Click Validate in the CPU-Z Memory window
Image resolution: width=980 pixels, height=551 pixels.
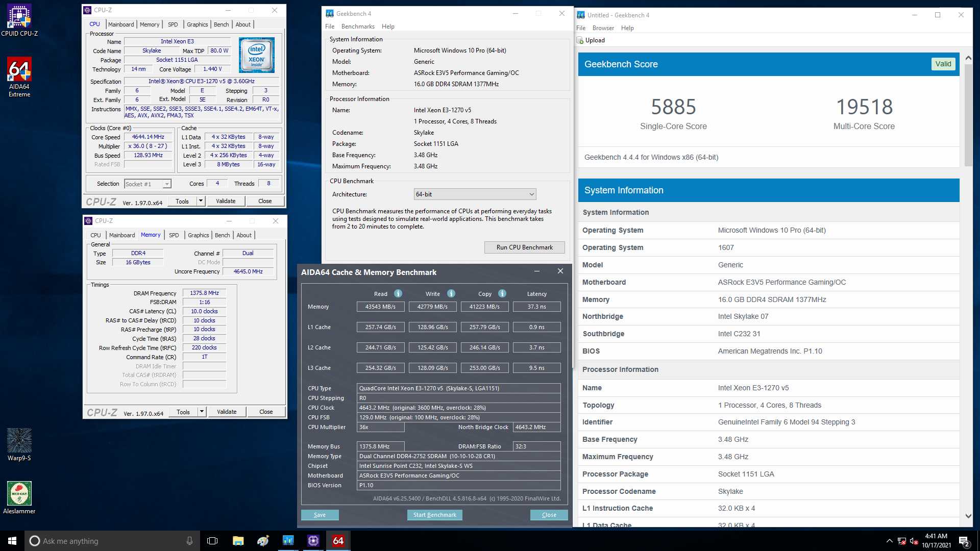pos(227,412)
